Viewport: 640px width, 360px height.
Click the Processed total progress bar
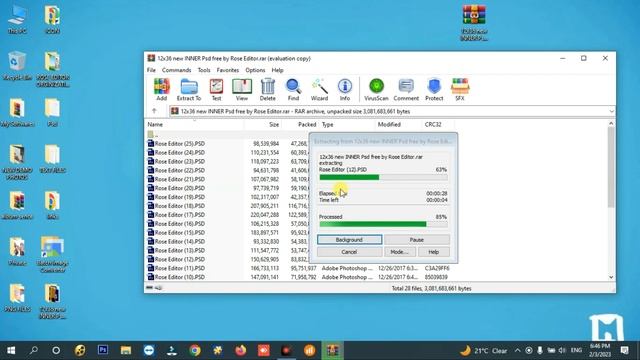[383, 224]
